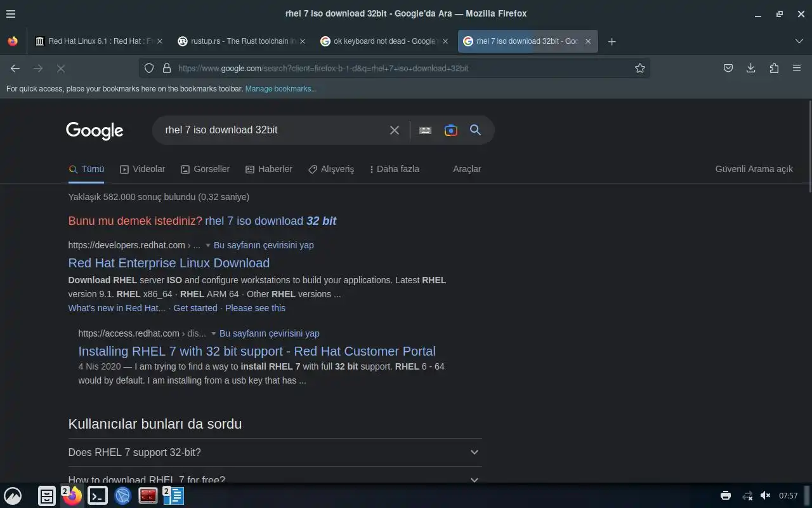Expand 'Does RHEL 7 support 32-bit?' question
Image resolution: width=812 pixels, height=508 pixels.
(x=275, y=452)
